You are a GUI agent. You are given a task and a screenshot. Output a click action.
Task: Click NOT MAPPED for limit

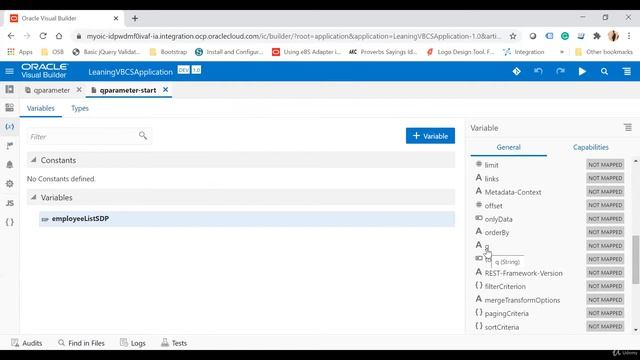click(x=605, y=164)
